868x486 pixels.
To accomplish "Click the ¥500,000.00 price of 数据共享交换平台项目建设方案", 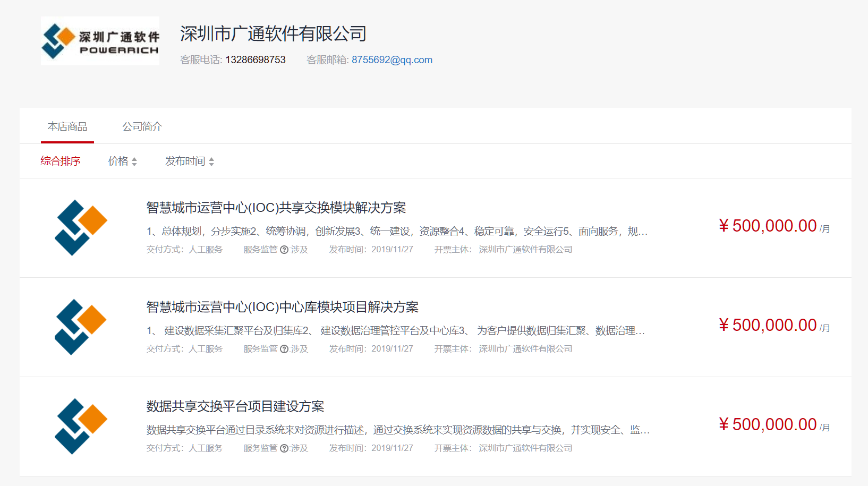I will coord(768,424).
